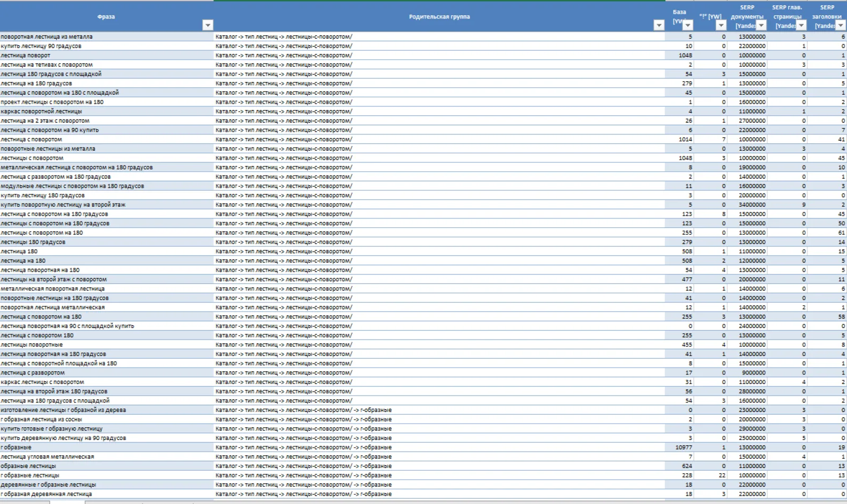This screenshot has height=504, width=847.
Task: Open the Фраза column filter dropdown
Action: pyautogui.click(x=208, y=25)
